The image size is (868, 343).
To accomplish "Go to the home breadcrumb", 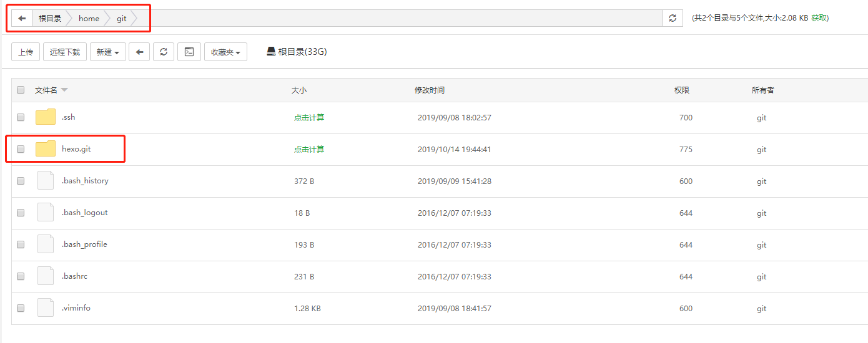I will pyautogui.click(x=89, y=19).
